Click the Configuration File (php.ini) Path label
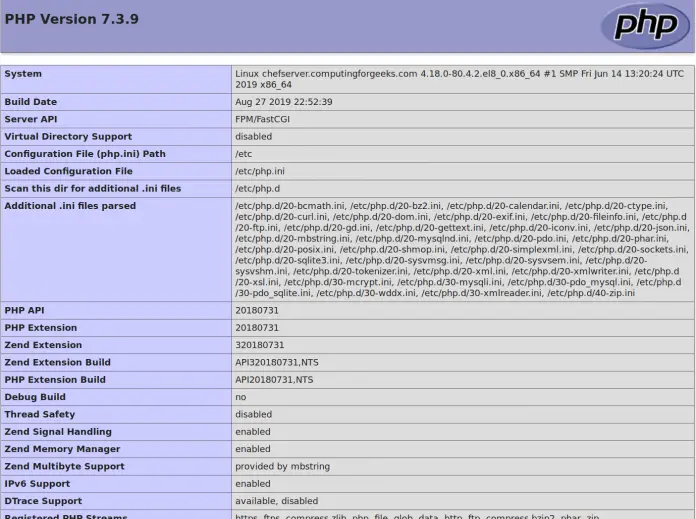 [x=85, y=154]
